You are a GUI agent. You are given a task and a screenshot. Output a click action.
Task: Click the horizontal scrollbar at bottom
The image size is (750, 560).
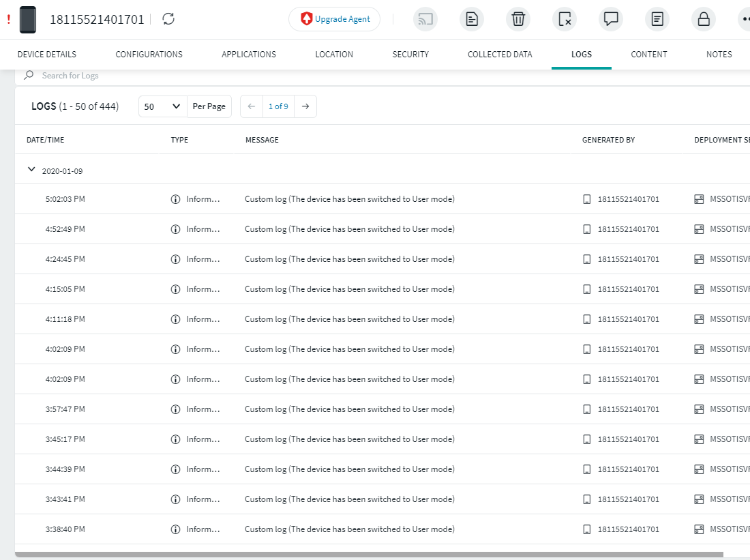click(x=368, y=555)
